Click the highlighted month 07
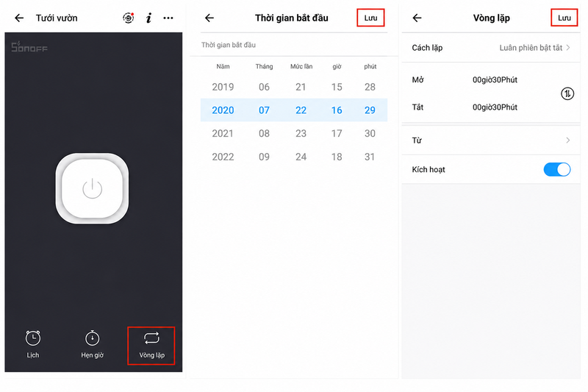588x392 pixels. coord(264,110)
